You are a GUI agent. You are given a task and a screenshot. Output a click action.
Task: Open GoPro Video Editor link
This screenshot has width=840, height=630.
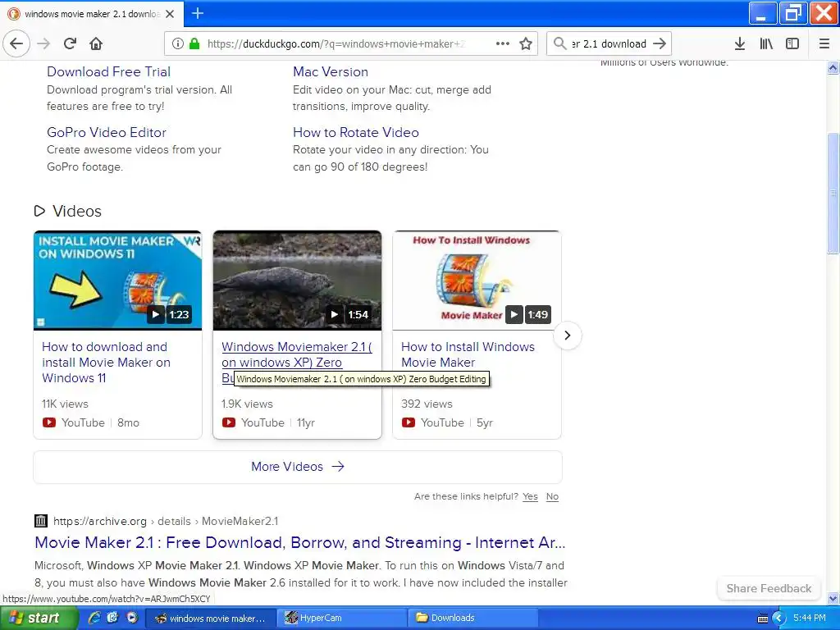[x=107, y=132]
